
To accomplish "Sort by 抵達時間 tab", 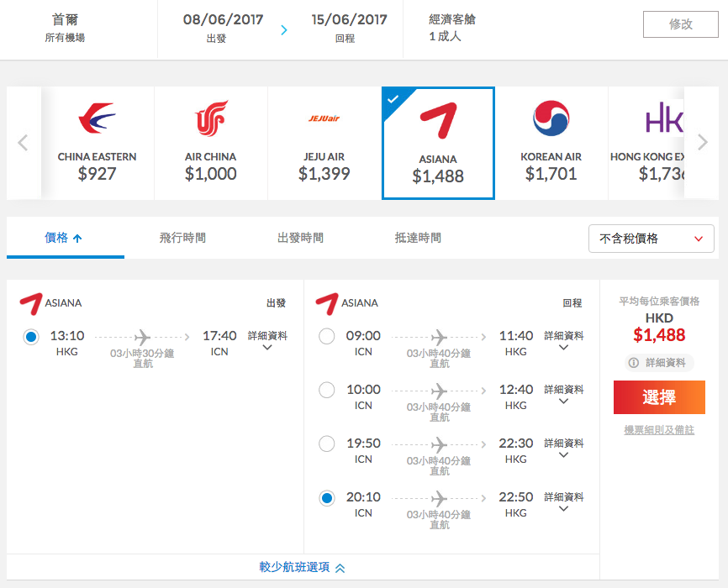I will pyautogui.click(x=418, y=238).
